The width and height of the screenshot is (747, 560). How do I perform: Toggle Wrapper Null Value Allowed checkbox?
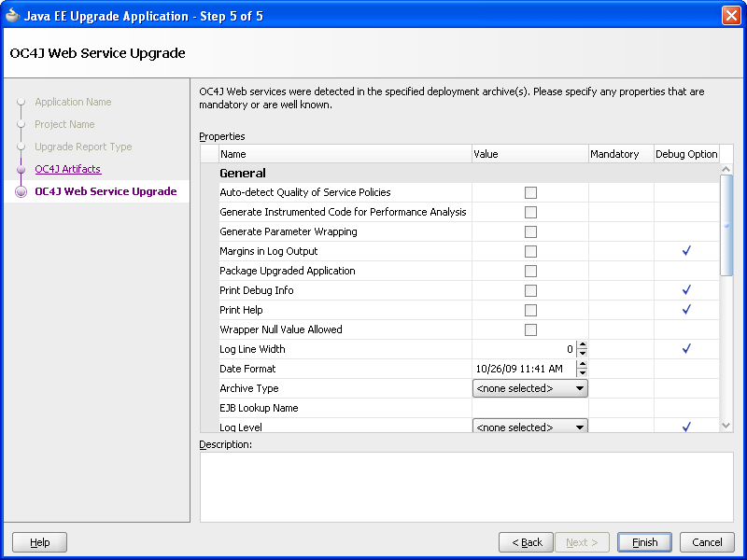tap(530, 329)
